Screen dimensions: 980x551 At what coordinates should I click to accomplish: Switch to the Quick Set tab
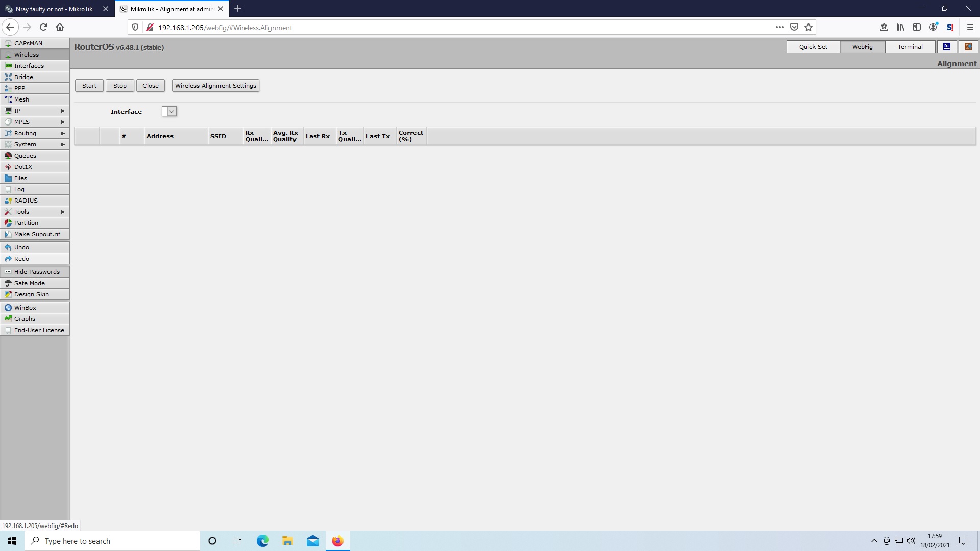813,47
